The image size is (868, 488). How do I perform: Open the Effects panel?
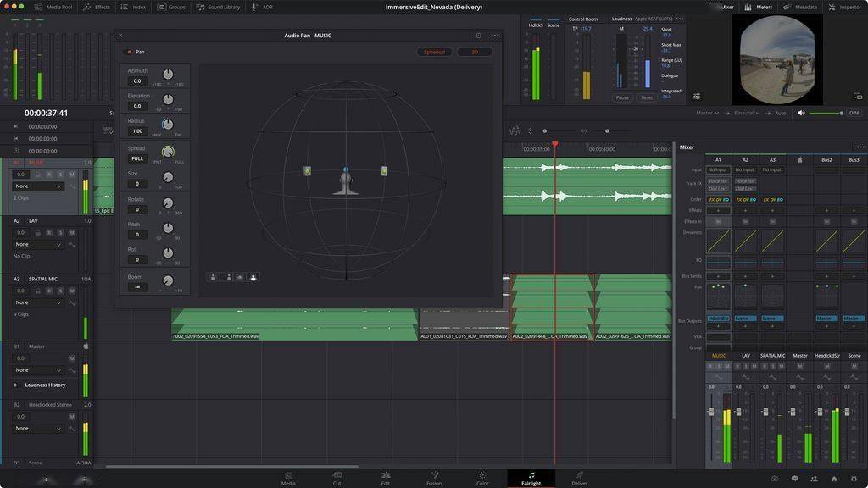click(x=97, y=7)
